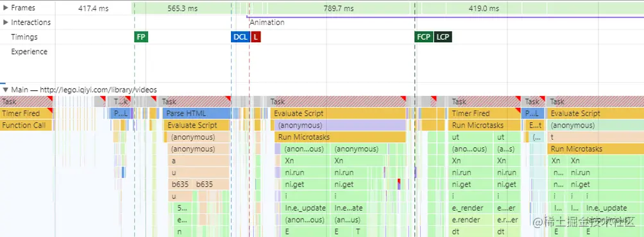644x237 pixels.
Task: Select the 'E...t' entry
Action: click(535, 126)
